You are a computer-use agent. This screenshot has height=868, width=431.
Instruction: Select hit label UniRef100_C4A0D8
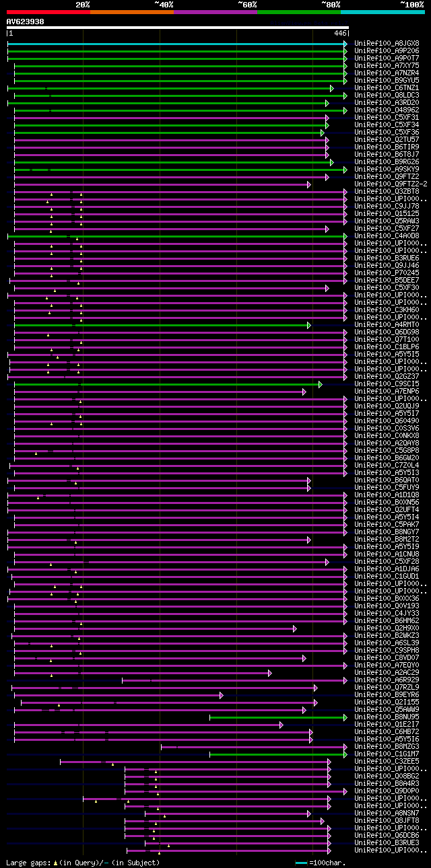pos(387,236)
